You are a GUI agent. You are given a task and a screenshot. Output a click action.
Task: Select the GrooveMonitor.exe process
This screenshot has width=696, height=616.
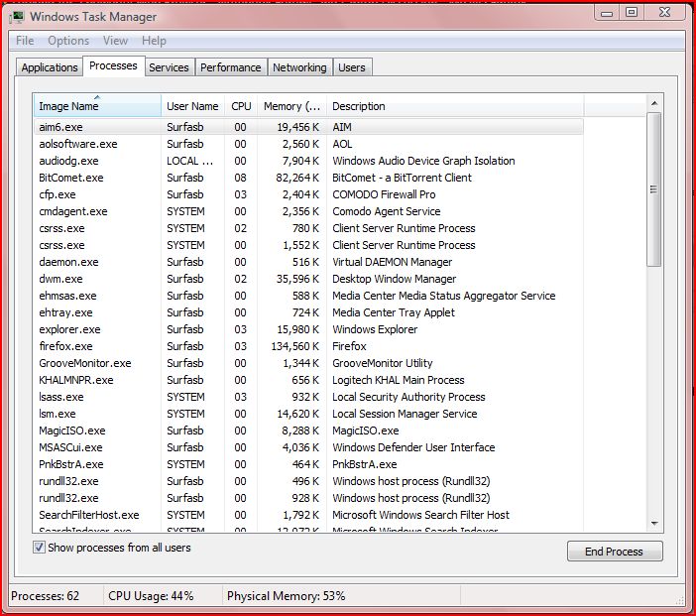tap(308, 363)
